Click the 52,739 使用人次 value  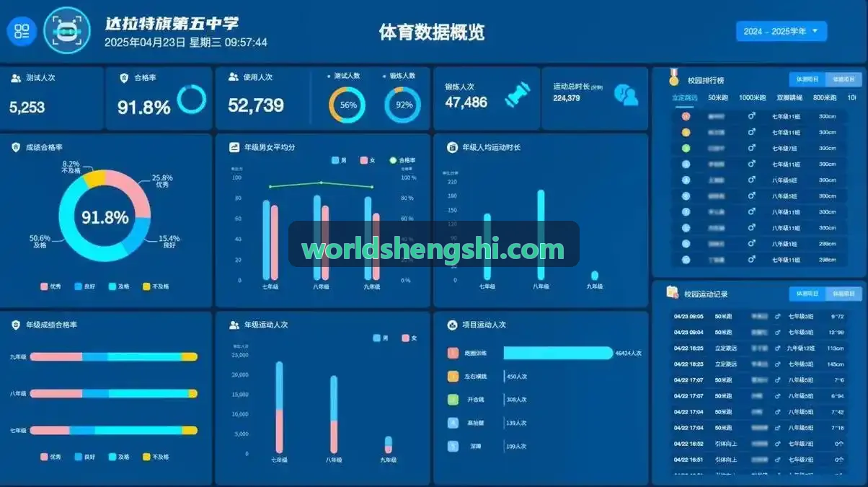pos(256,105)
